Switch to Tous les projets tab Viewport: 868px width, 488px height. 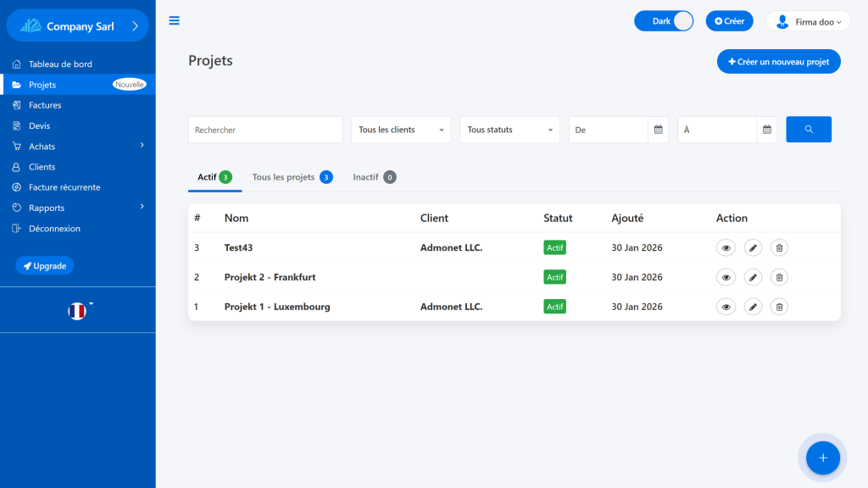tap(291, 177)
